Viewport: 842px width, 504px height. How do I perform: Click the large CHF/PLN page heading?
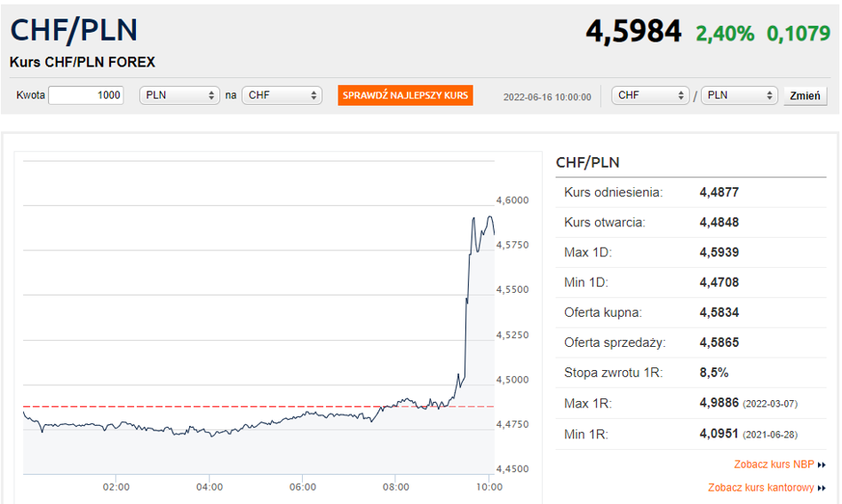coord(74,30)
